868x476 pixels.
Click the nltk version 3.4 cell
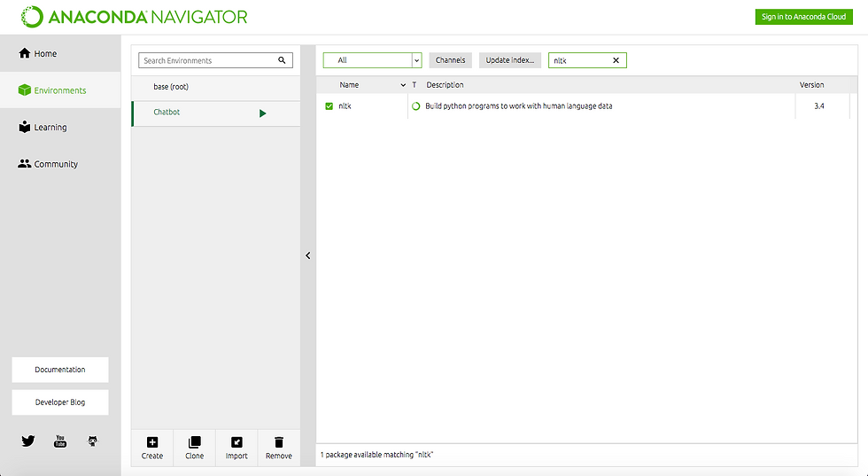[819, 105]
